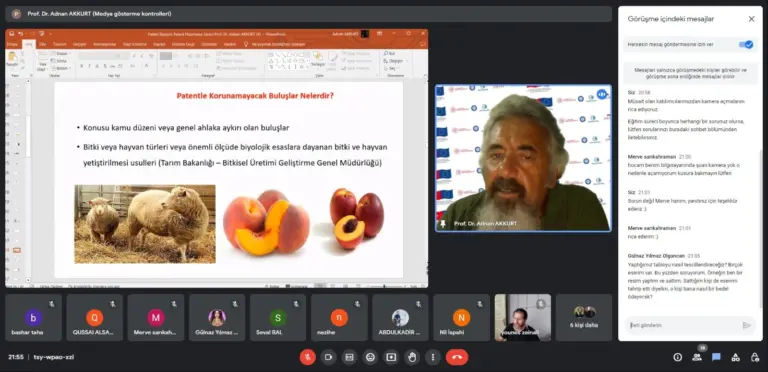Switch to the Tasarım ribbon tab
This screenshot has height=372, width=768.
(59, 44)
